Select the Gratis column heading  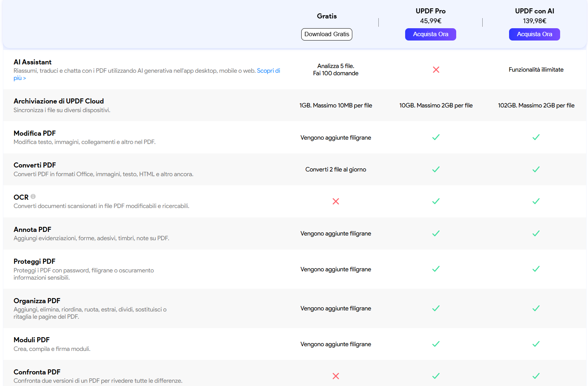pyautogui.click(x=327, y=16)
